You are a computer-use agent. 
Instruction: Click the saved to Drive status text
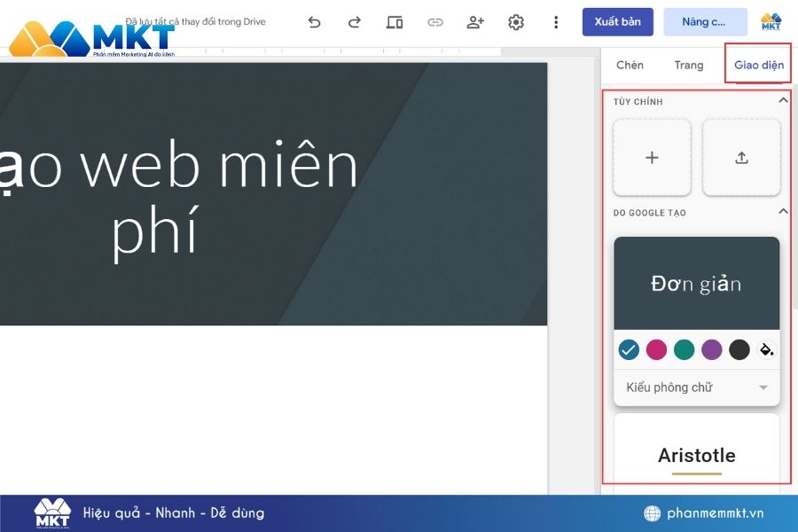(195, 22)
